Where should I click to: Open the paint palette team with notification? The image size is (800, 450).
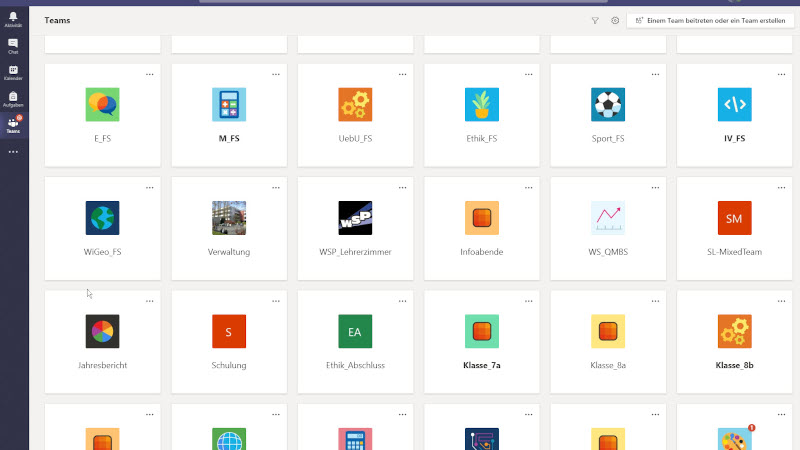tap(735, 439)
